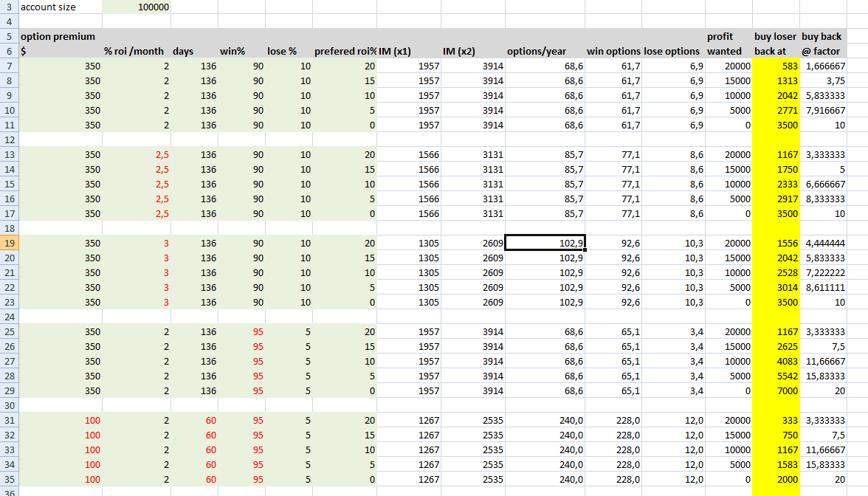Select yellow cell 2917 in row 16
This screenshot has height=496, width=868.
click(x=776, y=199)
